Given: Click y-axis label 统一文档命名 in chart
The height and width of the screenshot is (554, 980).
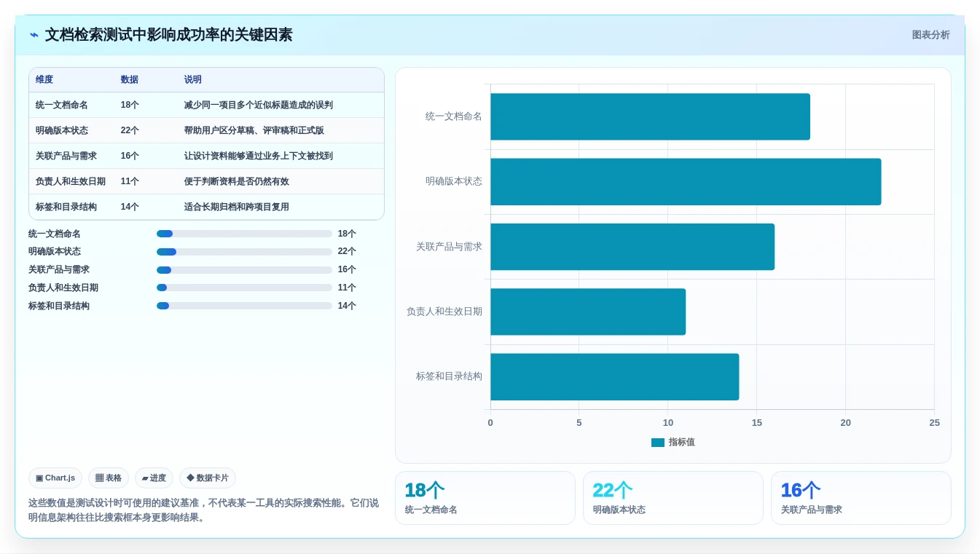Looking at the screenshot, I should click(454, 116).
